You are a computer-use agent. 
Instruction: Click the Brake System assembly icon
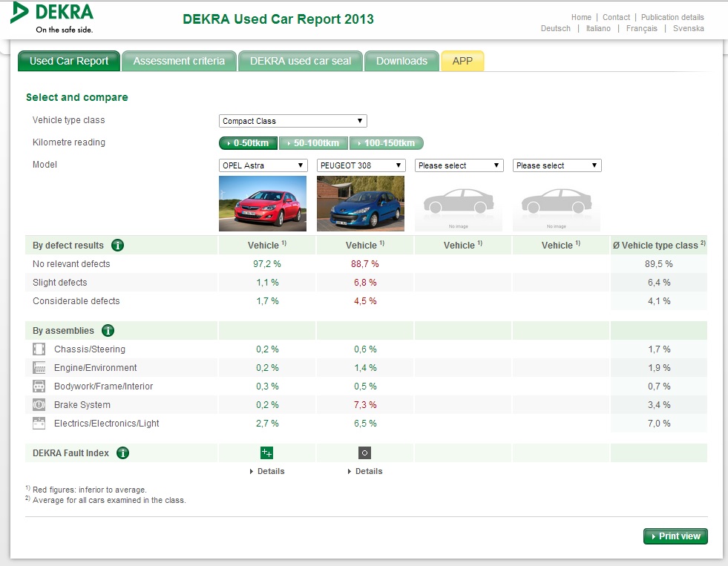39,405
